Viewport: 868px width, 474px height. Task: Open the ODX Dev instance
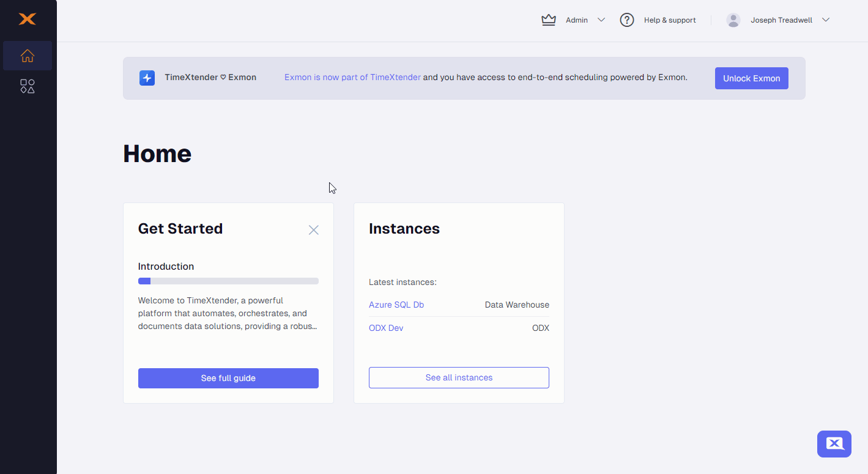pos(386,328)
